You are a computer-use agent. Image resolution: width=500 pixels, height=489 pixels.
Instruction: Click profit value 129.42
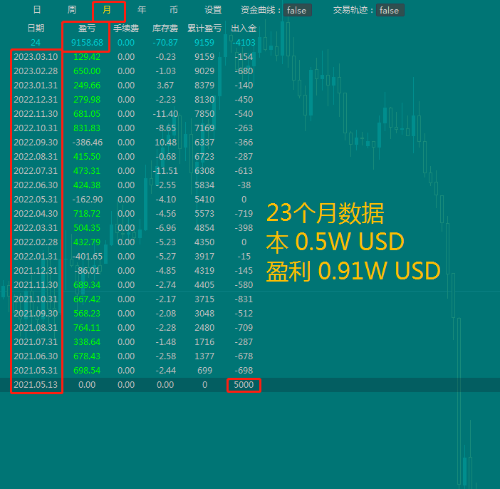[x=87, y=57]
